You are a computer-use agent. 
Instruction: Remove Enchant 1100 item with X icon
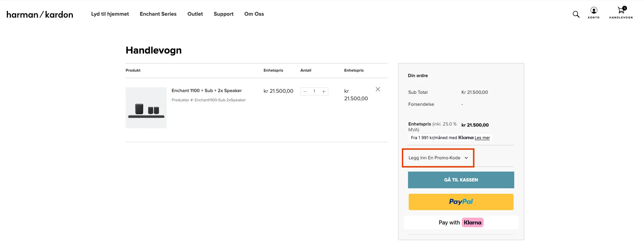[378, 89]
